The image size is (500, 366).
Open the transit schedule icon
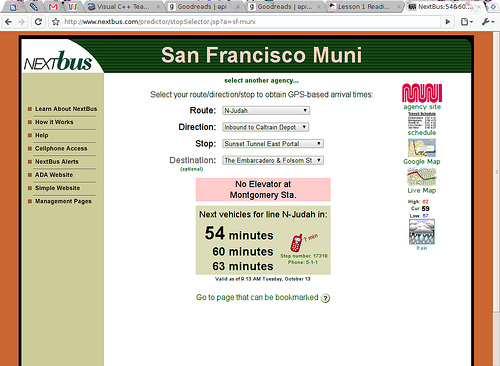click(x=422, y=121)
